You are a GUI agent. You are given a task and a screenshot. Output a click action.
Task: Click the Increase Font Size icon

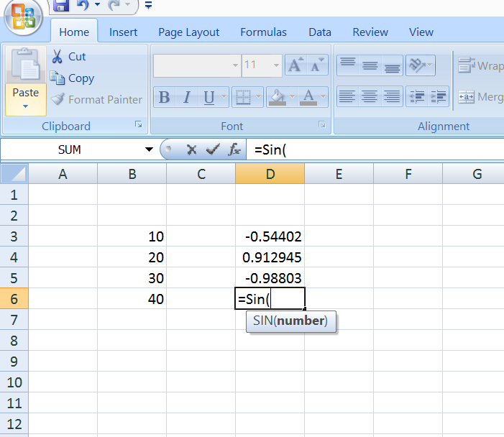(295, 65)
